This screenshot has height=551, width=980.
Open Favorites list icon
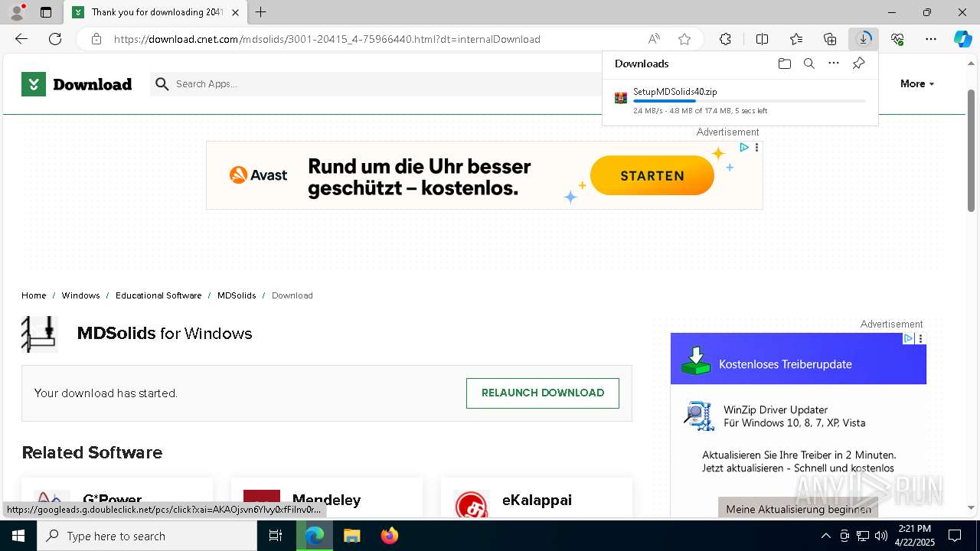click(796, 39)
